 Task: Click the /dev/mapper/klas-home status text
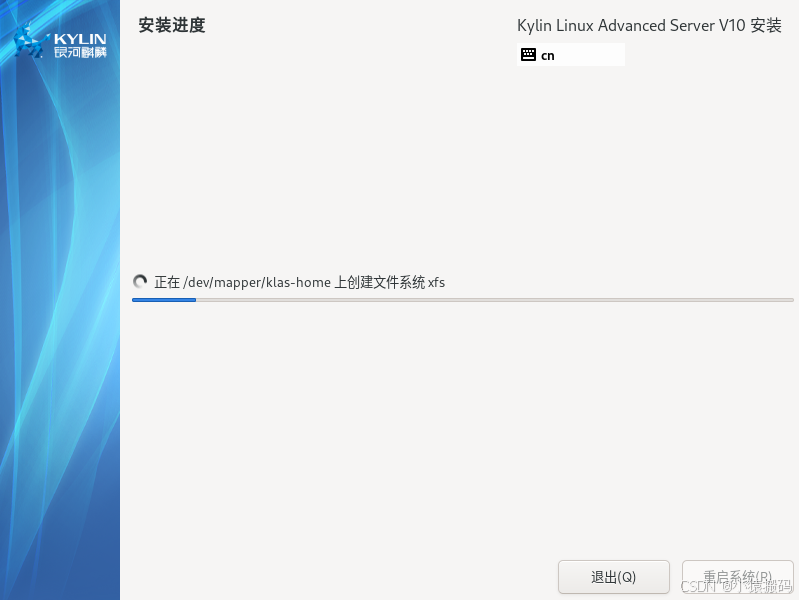click(x=300, y=282)
